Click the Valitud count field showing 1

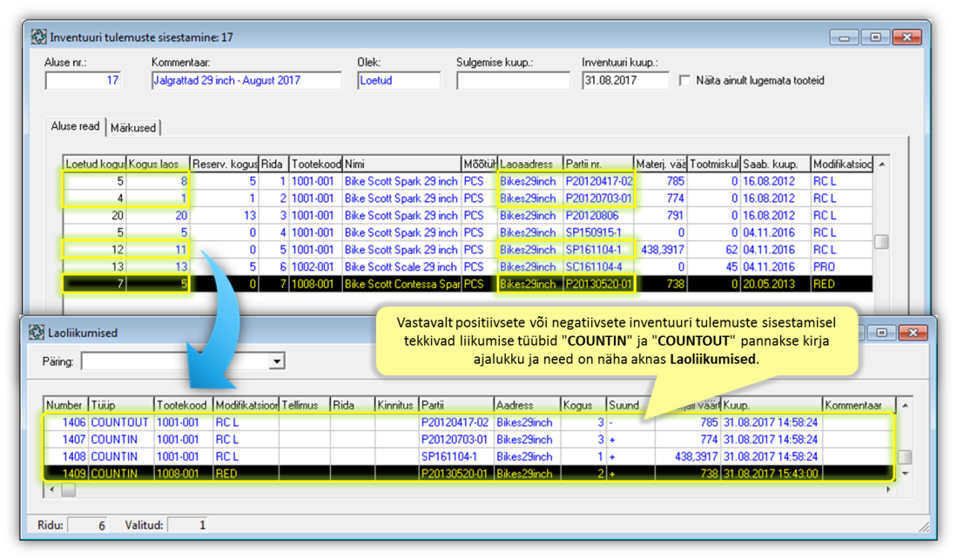(x=188, y=525)
